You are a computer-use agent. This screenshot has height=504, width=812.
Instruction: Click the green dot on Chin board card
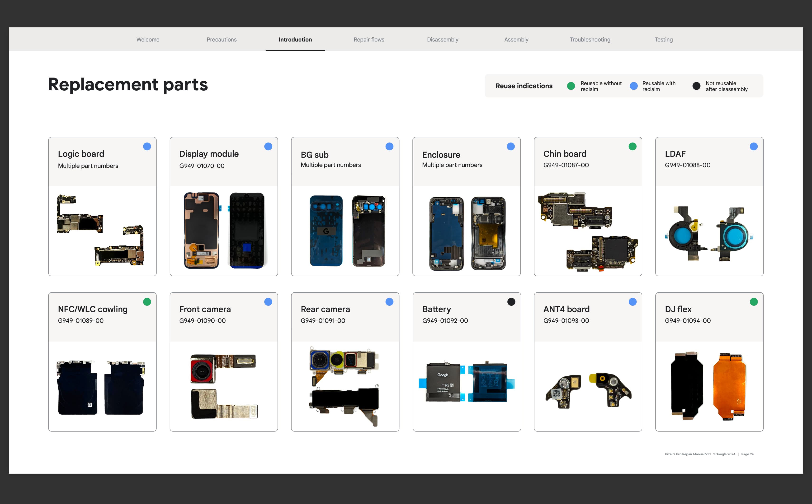coord(632,146)
